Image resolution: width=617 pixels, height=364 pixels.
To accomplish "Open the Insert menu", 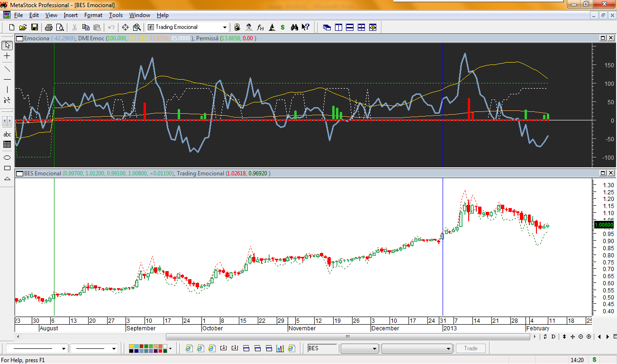I will [x=71, y=15].
